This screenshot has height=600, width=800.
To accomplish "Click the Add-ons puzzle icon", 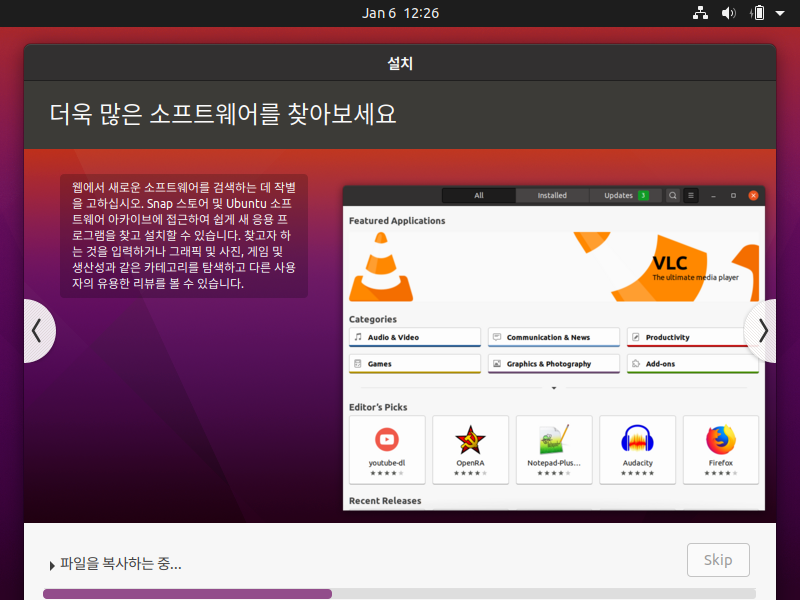I will click(636, 364).
